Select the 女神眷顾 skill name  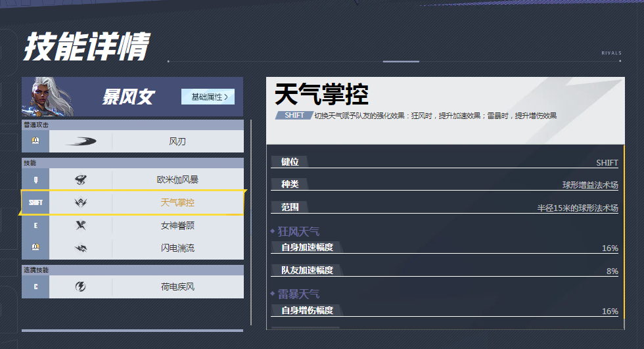[177, 225]
